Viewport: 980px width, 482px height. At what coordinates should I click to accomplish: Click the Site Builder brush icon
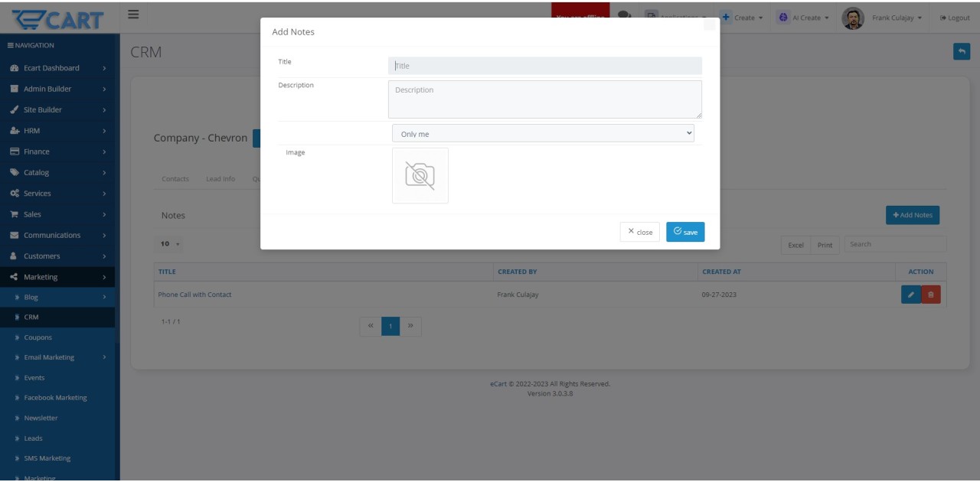coord(14,110)
